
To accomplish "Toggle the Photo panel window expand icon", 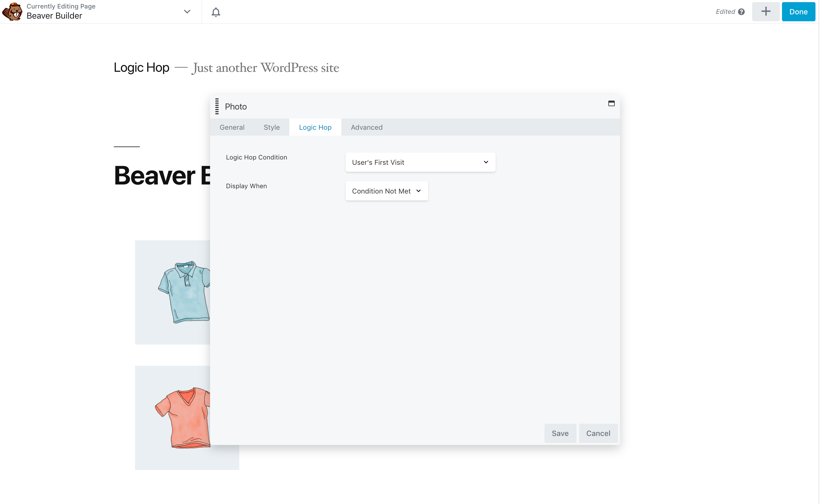I will click(611, 103).
